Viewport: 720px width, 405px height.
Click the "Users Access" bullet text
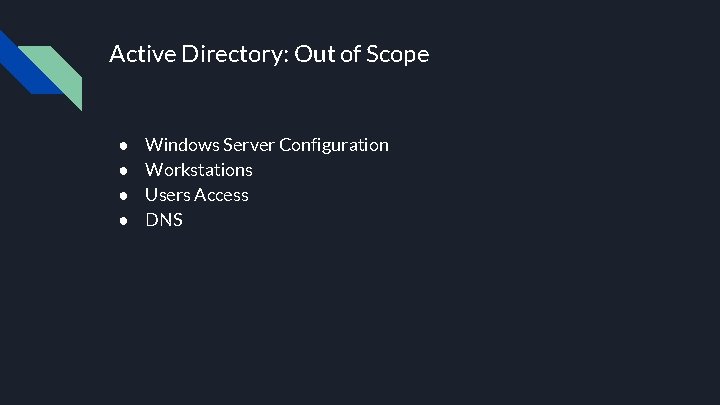(197, 195)
